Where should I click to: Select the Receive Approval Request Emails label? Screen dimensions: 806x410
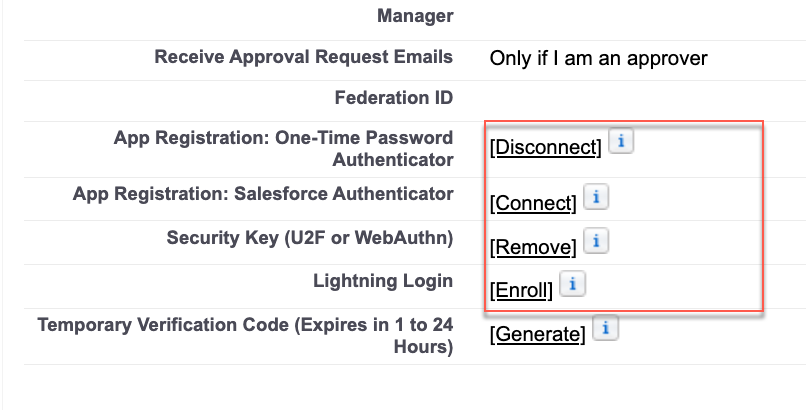coord(304,57)
